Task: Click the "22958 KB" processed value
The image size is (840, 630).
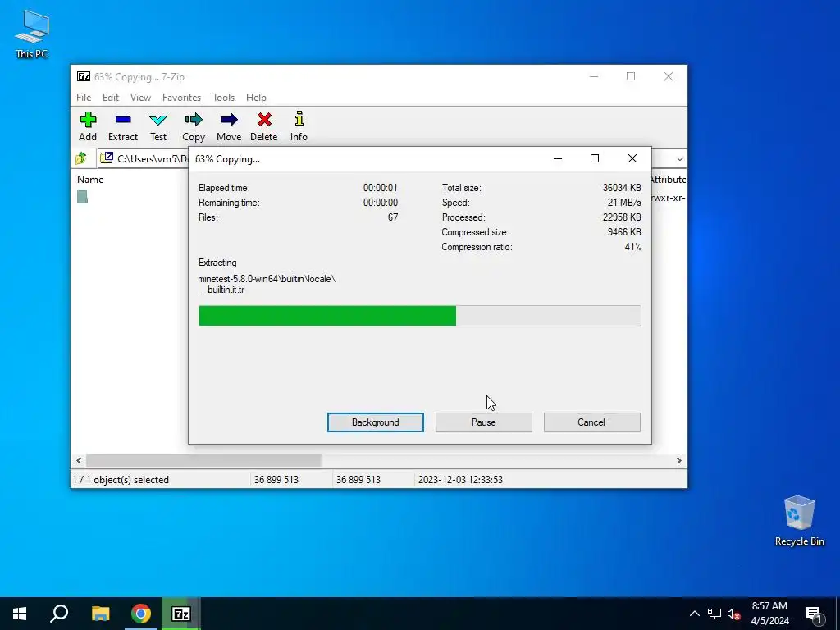Action: [622, 217]
